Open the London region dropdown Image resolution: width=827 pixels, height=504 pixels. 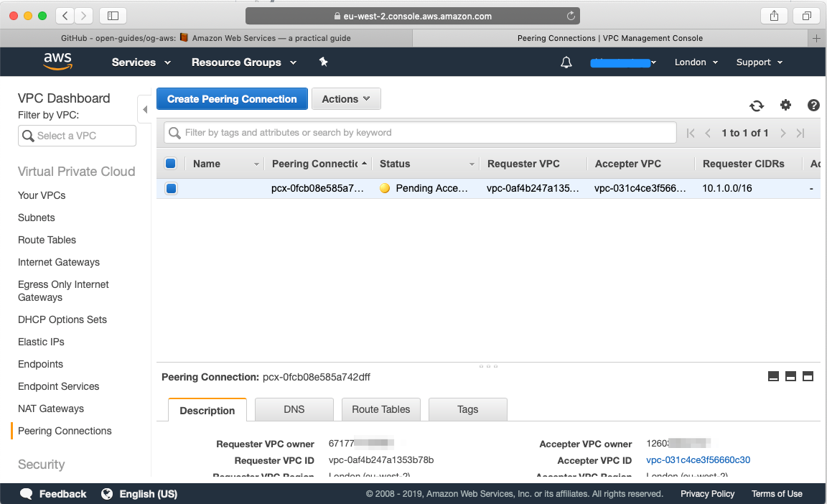696,62
